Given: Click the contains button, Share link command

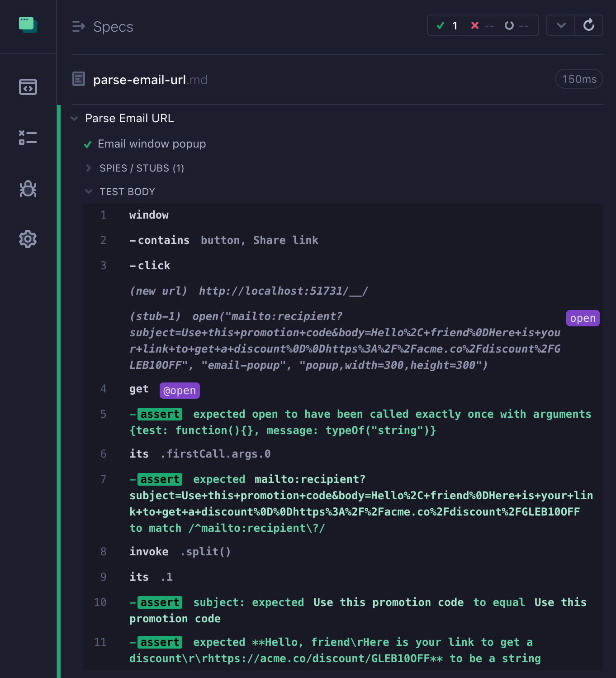Looking at the screenshot, I should coord(343,240).
